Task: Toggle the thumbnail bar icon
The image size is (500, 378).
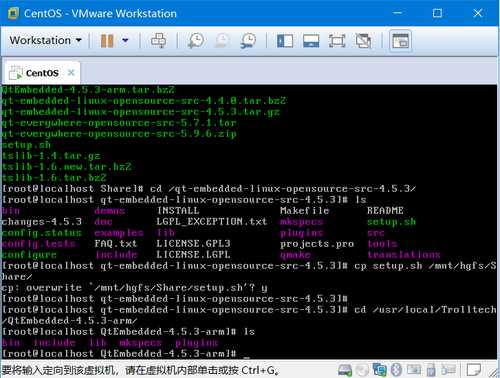Action: click(x=311, y=41)
